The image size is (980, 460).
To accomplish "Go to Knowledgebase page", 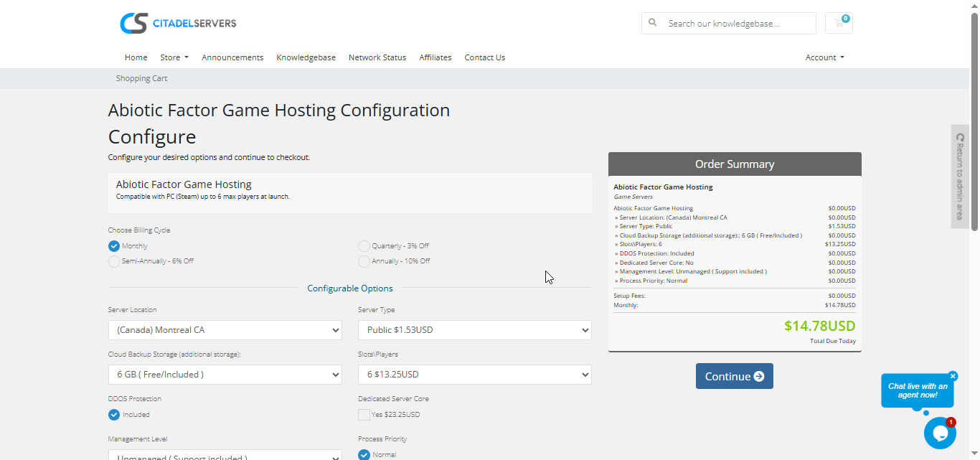I will click(x=306, y=57).
